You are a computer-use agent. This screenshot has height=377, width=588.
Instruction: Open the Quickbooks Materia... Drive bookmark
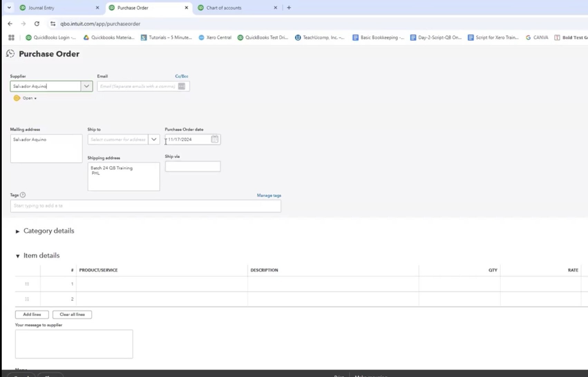[109, 37]
